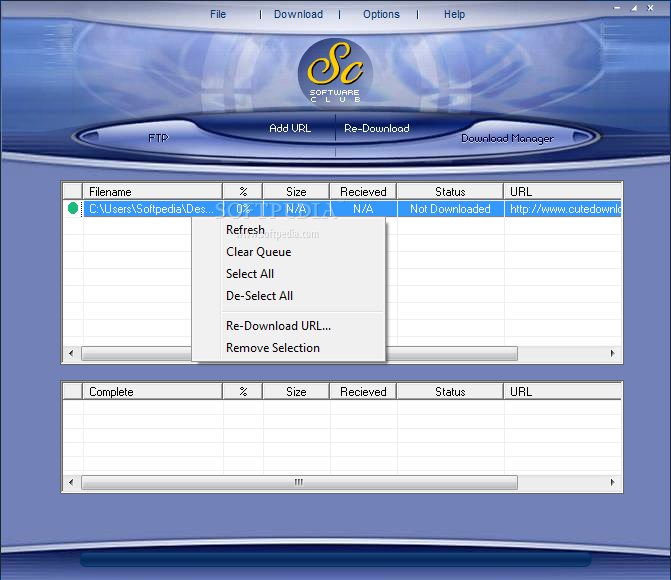The image size is (671, 580).
Task: Click the http://www.cutedownlo URL cell
Action: [563, 209]
